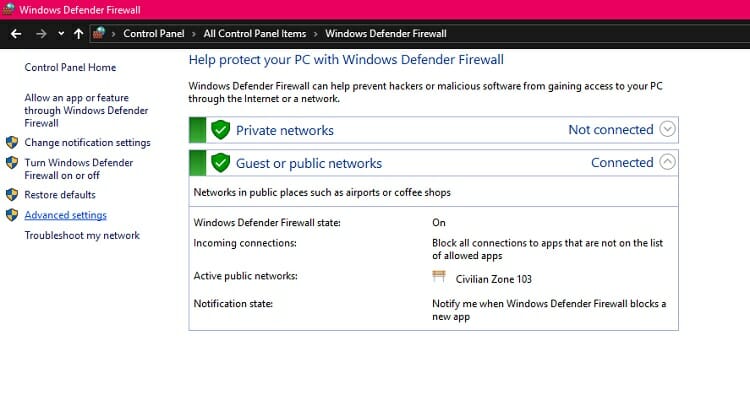The height and width of the screenshot is (411, 750).
Task: Click the firewall icon in address bar
Action: (99, 33)
